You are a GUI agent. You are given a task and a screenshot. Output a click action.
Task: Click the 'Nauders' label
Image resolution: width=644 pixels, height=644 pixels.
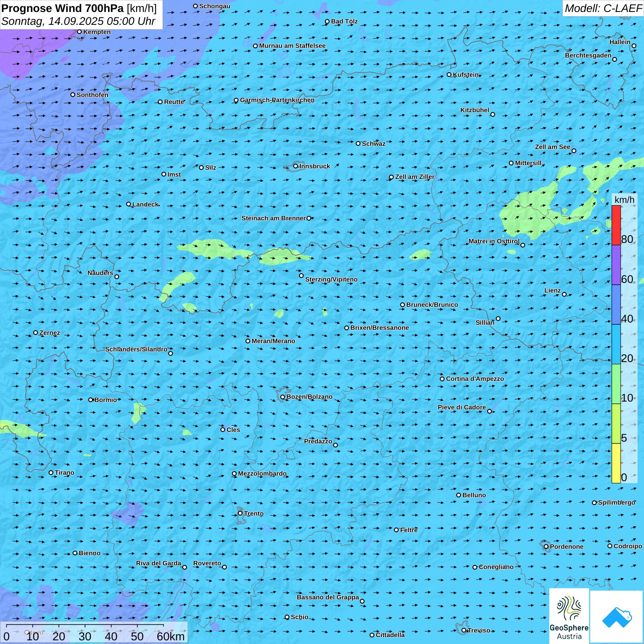tap(100, 273)
